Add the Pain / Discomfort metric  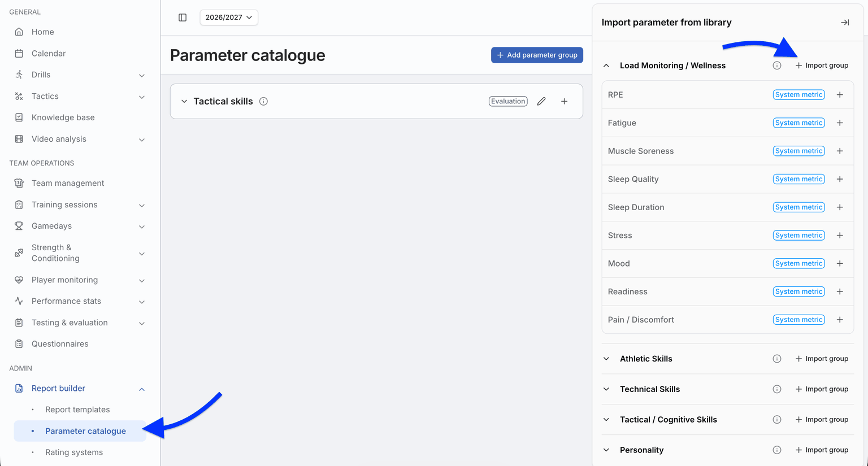840,320
